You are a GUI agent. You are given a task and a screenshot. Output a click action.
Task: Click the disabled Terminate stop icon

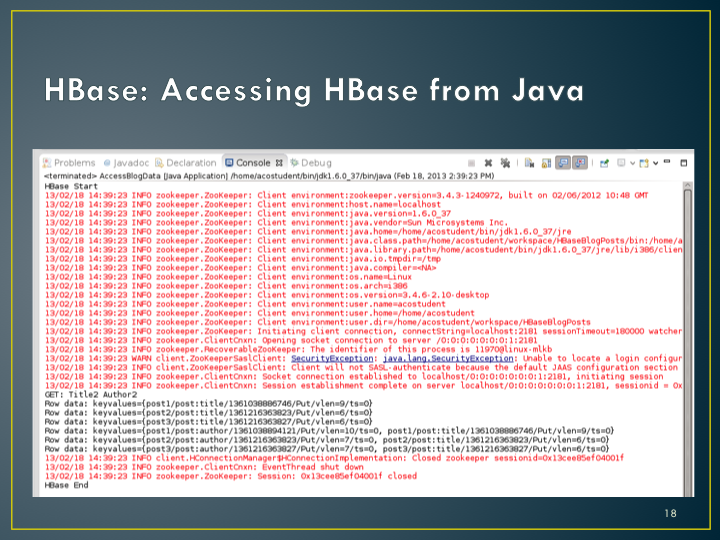(471, 163)
